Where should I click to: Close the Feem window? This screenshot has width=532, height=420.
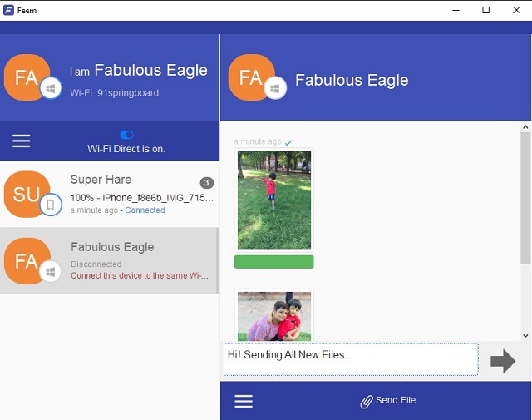click(516, 10)
